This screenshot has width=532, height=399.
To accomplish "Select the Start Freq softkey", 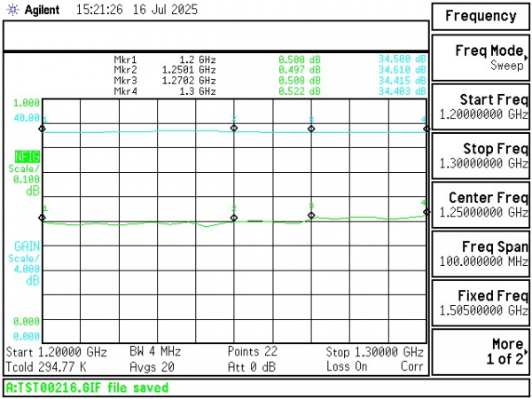I will coord(481,107).
